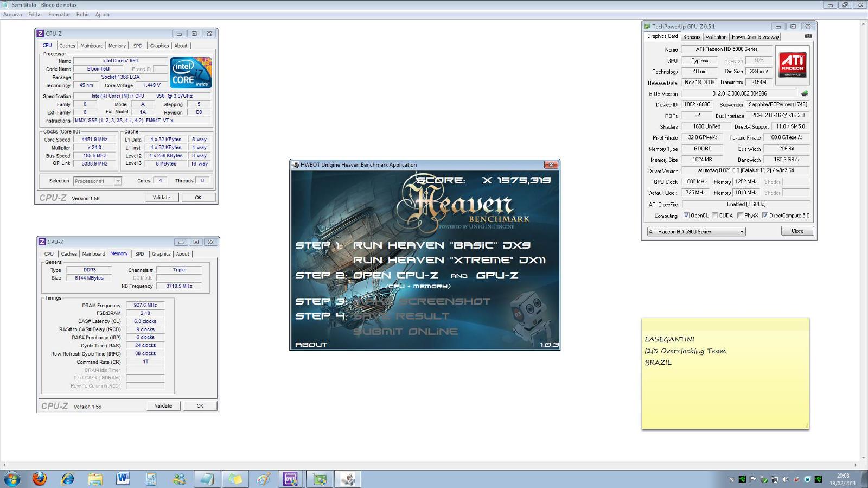Open Validation tab in GPU-Z
This screenshot has width=868, height=488.
pyautogui.click(x=716, y=37)
